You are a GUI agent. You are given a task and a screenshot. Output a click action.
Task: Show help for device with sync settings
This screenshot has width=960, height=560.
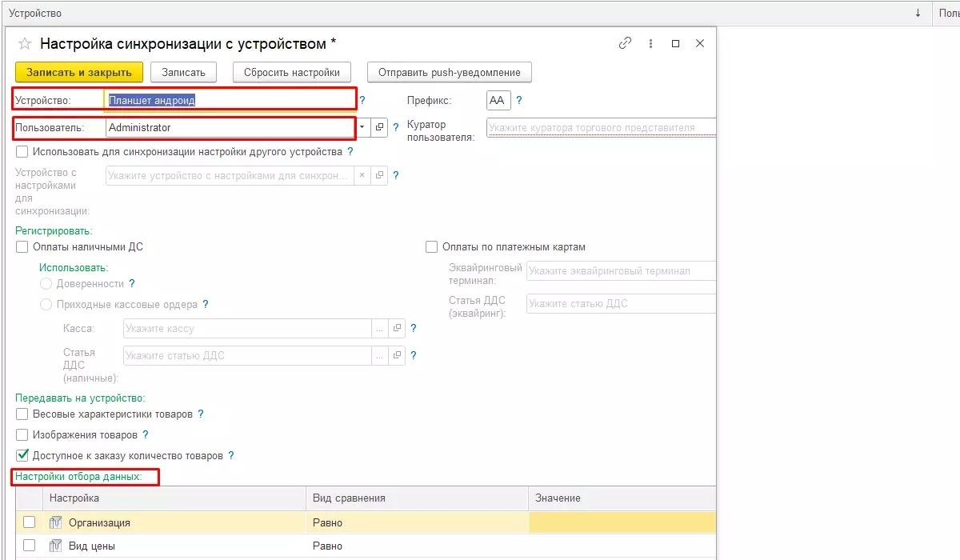click(396, 175)
